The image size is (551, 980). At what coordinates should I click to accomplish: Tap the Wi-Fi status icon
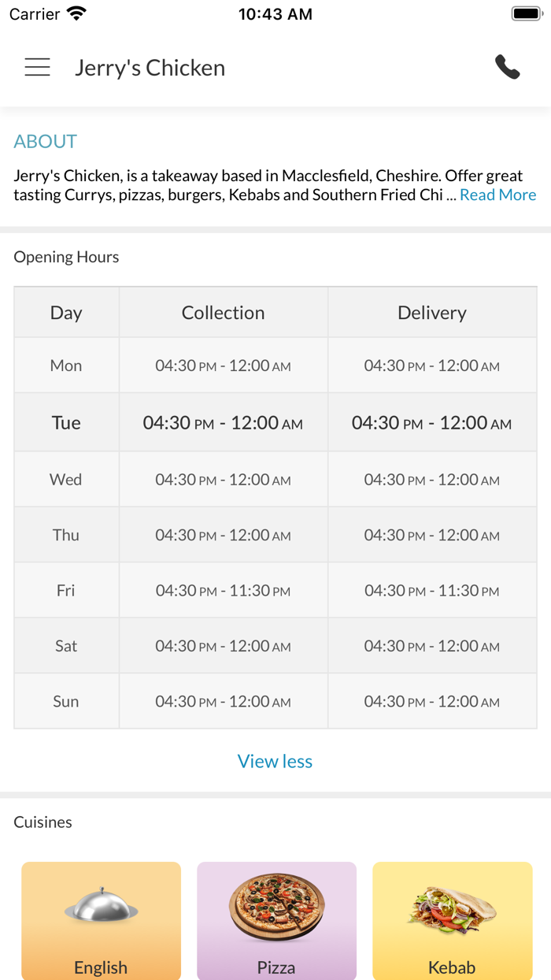point(76,13)
